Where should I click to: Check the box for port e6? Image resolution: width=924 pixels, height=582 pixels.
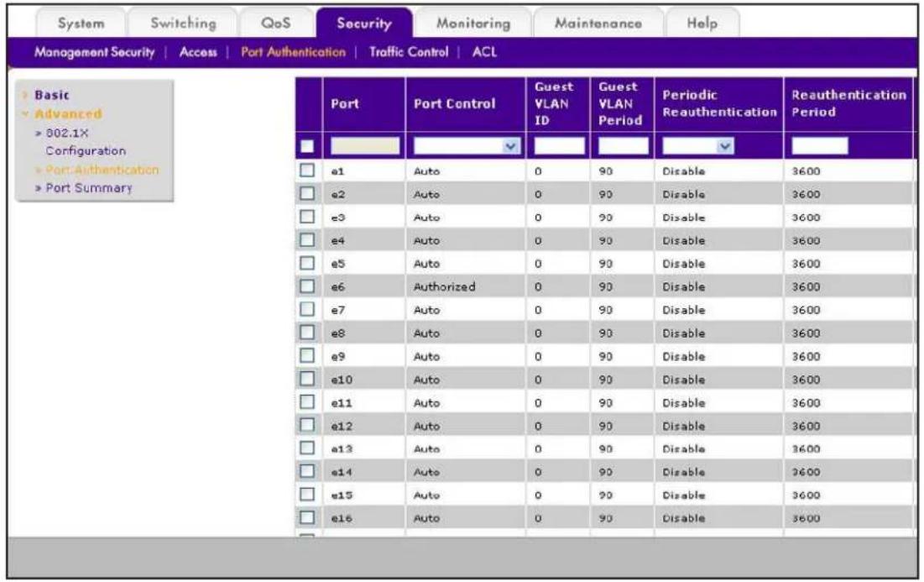coord(307,286)
